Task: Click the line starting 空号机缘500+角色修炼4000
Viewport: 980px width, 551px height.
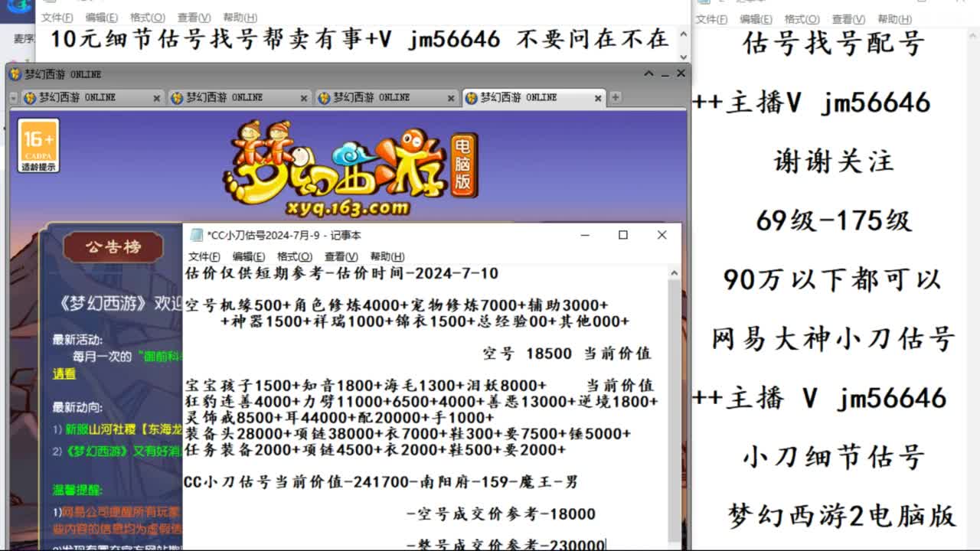Action: (x=397, y=305)
